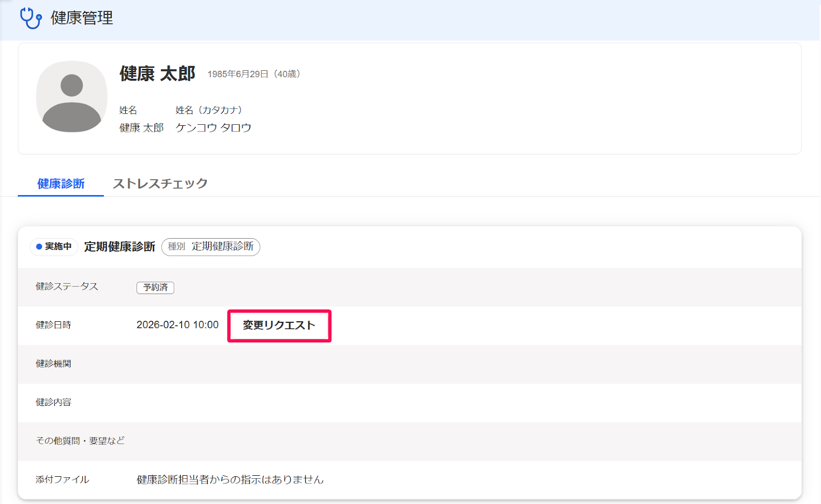This screenshot has width=821, height=504.
Task: Click the 健診ステータス row label
Action: 67,286
